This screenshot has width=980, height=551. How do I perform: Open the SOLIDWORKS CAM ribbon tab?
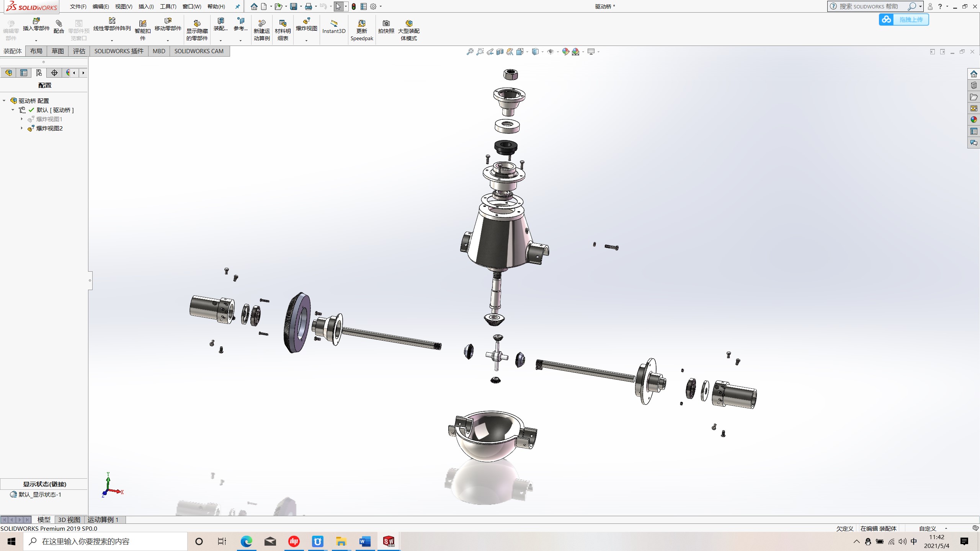[x=199, y=51]
